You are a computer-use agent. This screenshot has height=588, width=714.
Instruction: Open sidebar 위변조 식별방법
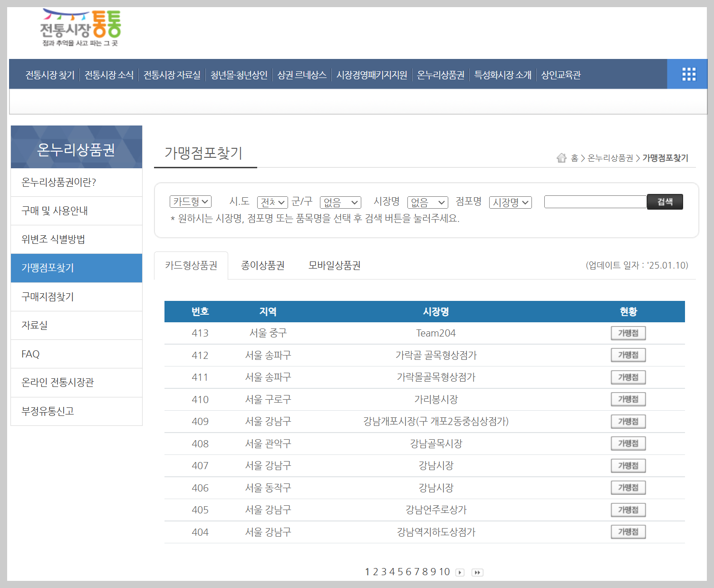click(77, 240)
